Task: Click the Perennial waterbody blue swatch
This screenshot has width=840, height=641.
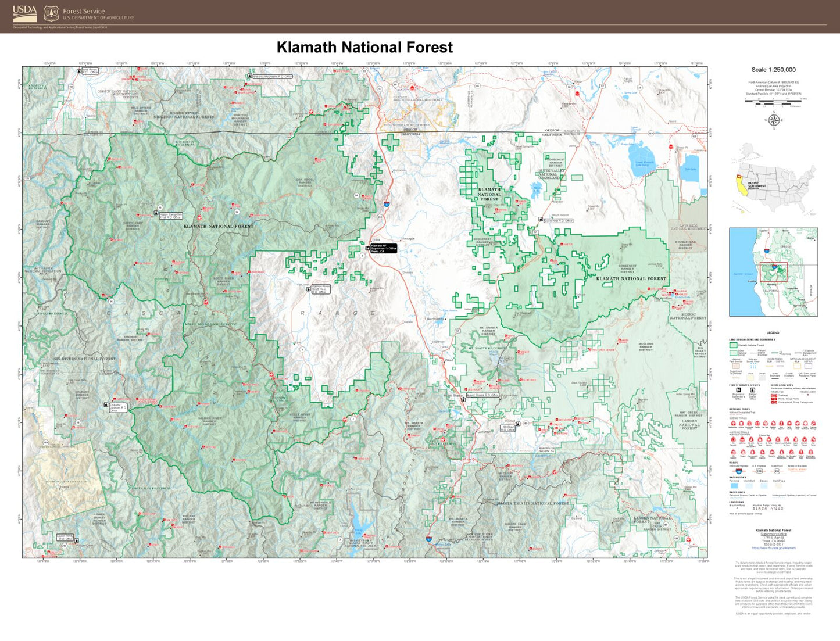Action: click(x=734, y=486)
